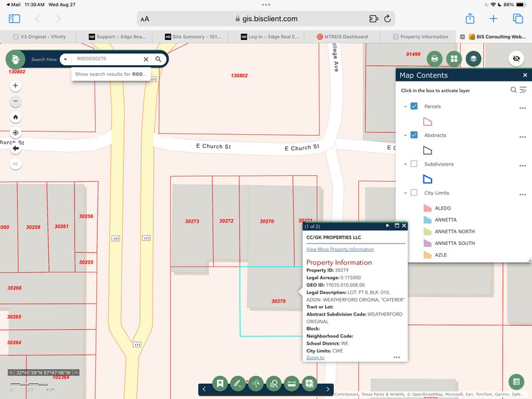Viewport: 532px width, 399px height.
Task: Select the measure ruler tool
Action: click(291, 384)
